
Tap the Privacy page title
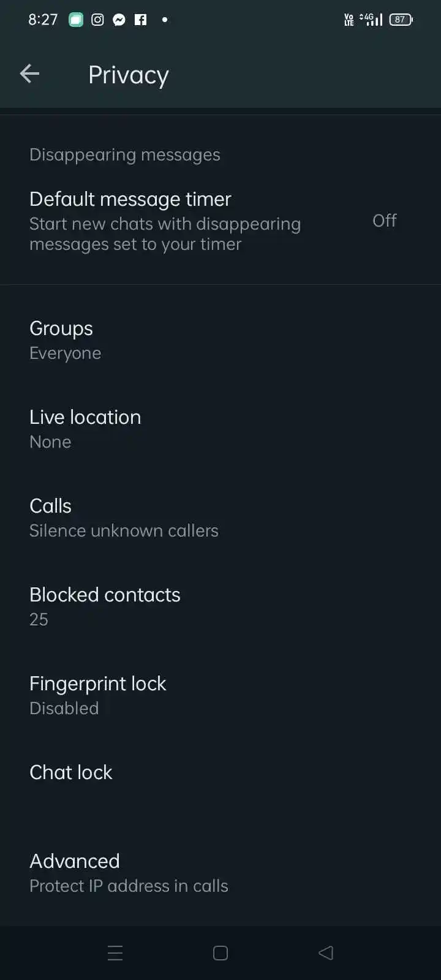(129, 75)
